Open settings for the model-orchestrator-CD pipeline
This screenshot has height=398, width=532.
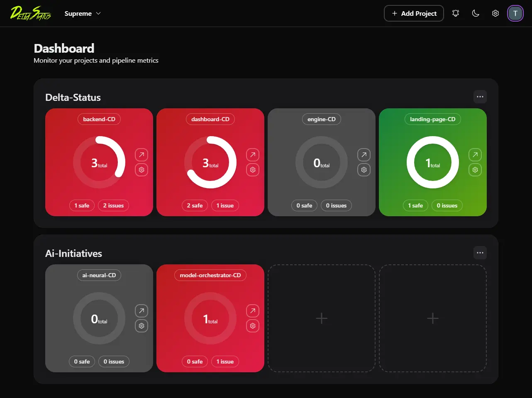point(252,325)
